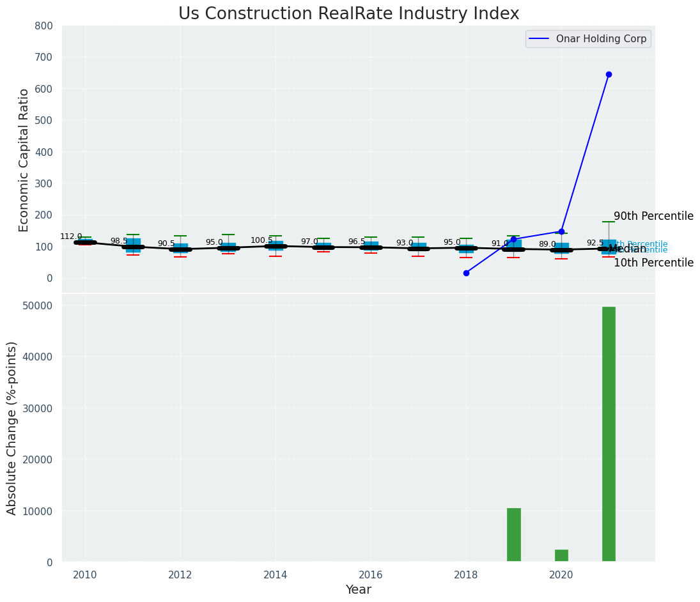Select the 2019 green bar
700x602 pixels.
click(x=514, y=535)
